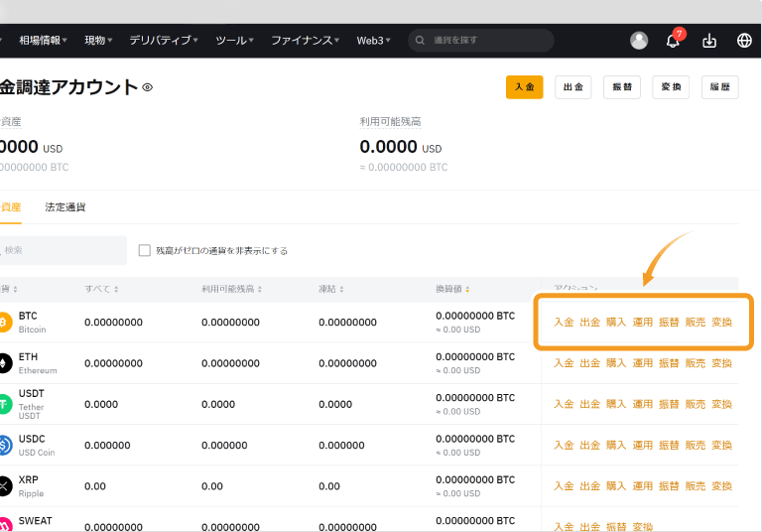
Task: Open the language globe icon
Action: (744, 41)
